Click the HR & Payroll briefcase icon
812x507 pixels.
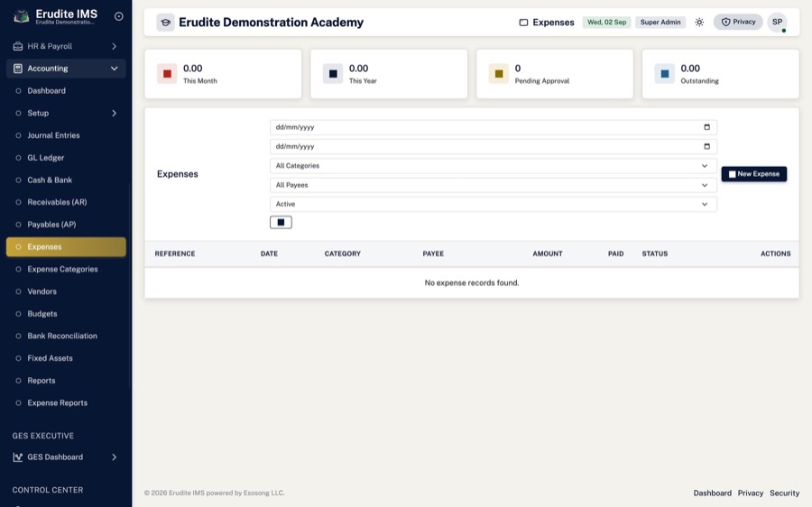18,46
